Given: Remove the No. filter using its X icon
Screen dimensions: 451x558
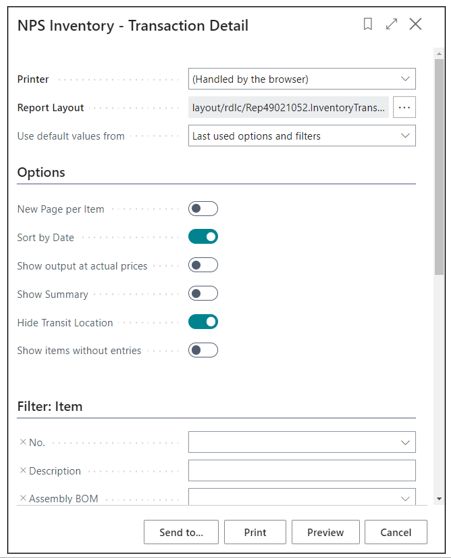Looking at the screenshot, I should click(23, 442).
